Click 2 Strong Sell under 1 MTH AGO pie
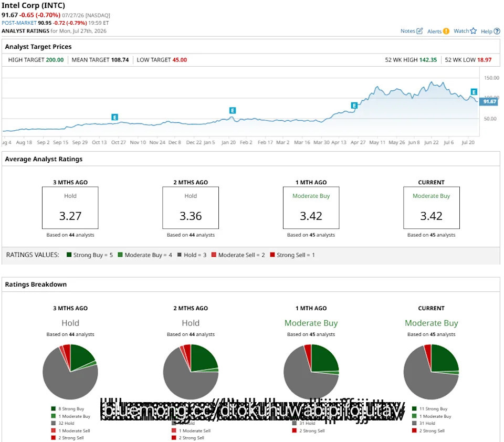This screenshot has height=442, width=504. 308,431
